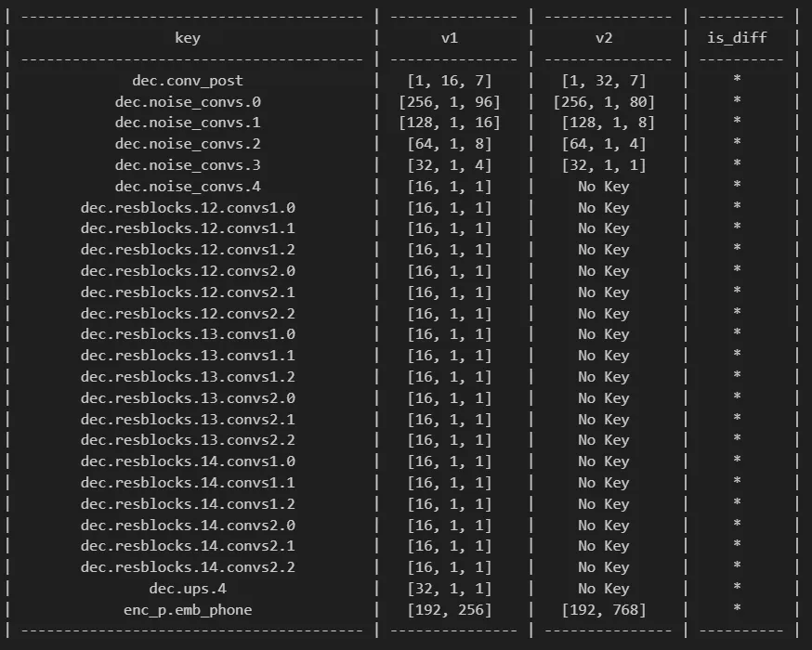Click dec.resblocks.14.convs1.2 key text
This screenshot has width=812, height=650.
188,504
